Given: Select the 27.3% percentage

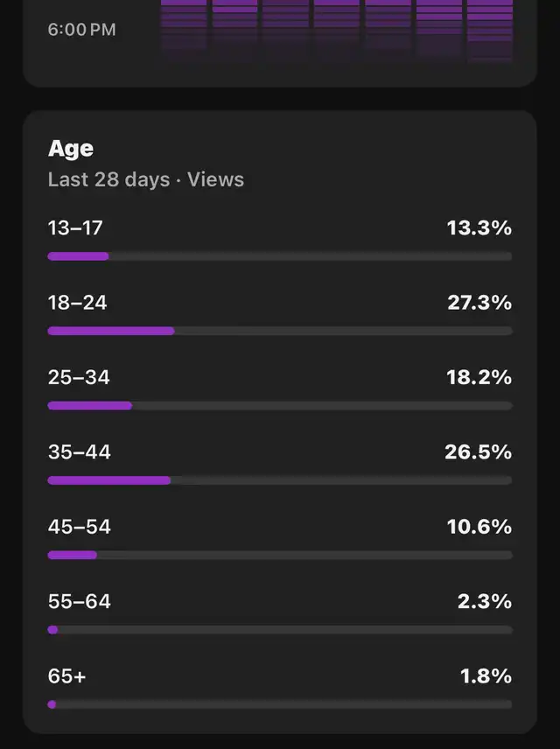Looking at the screenshot, I should (x=479, y=303).
